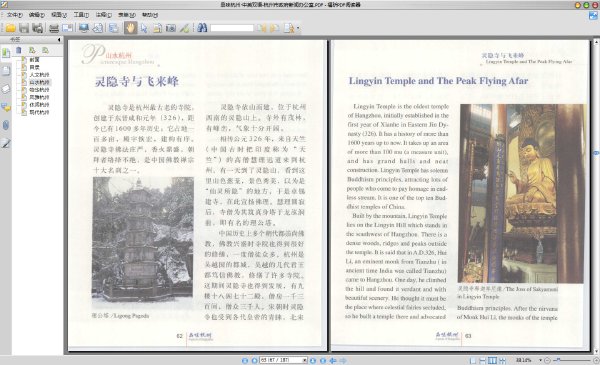Go to first page button
Image resolution: width=600 pixels, height=365 pixels.
point(245,360)
